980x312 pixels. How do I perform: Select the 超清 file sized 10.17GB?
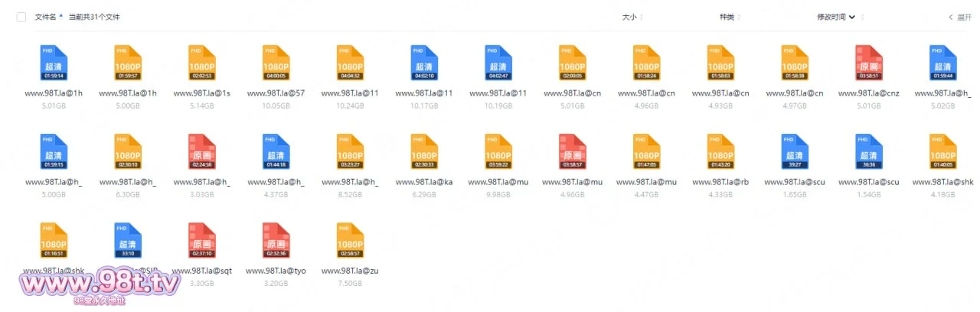(424, 63)
